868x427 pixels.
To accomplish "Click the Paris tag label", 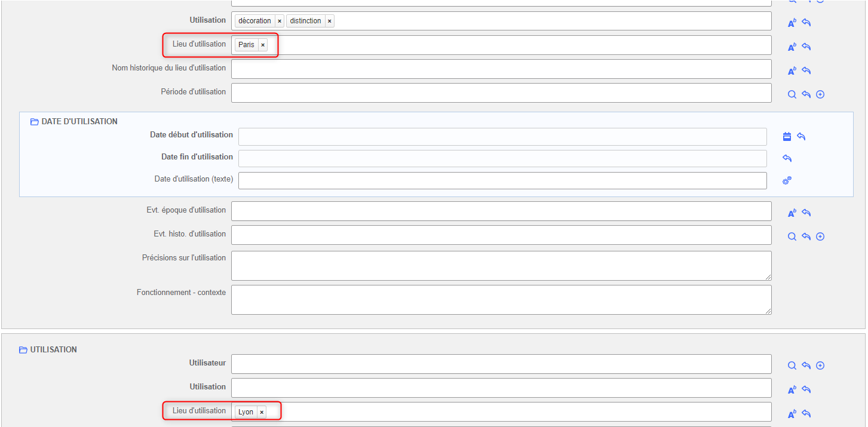I will click(x=246, y=45).
